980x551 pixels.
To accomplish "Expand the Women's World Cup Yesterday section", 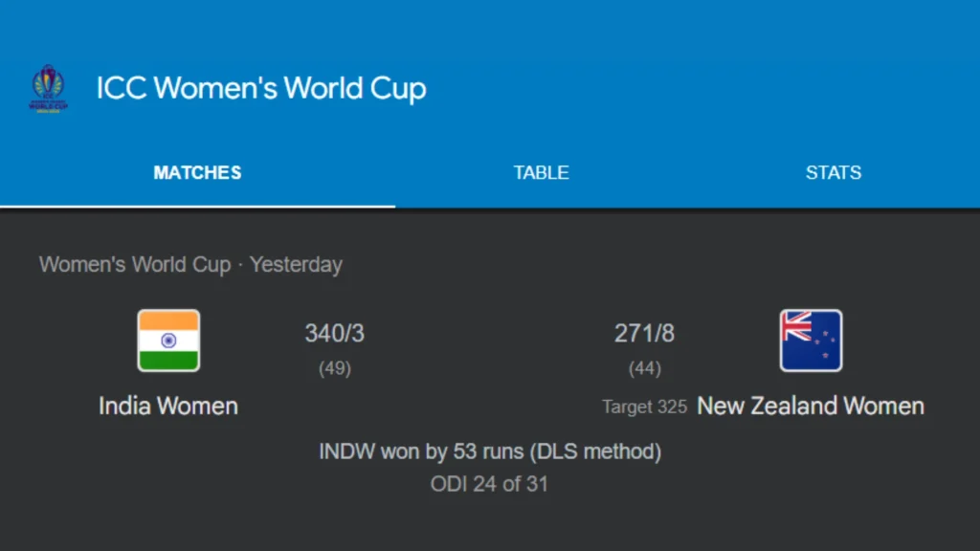I will coord(190,265).
